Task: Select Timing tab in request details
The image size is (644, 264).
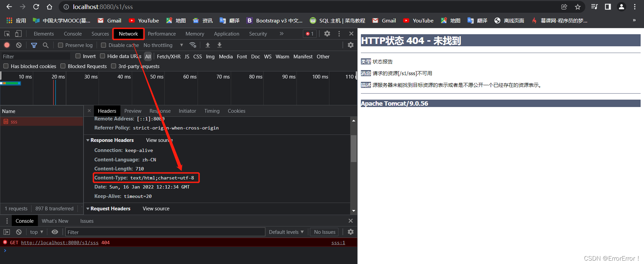Action: click(x=212, y=111)
